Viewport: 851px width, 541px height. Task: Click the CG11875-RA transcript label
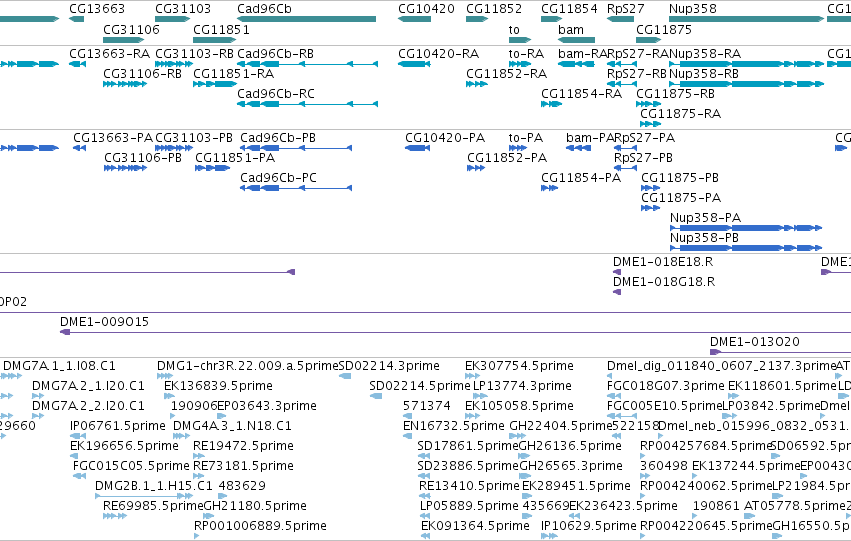coord(681,114)
